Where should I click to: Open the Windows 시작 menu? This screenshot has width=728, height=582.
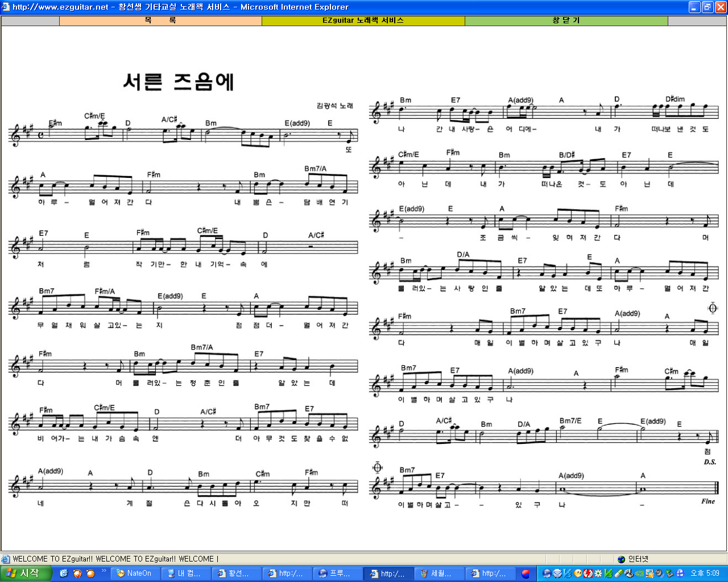[26, 573]
